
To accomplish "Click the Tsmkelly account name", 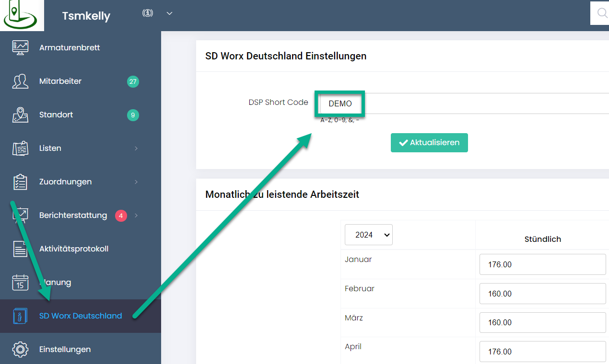I will pyautogui.click(x=86, y=16).
